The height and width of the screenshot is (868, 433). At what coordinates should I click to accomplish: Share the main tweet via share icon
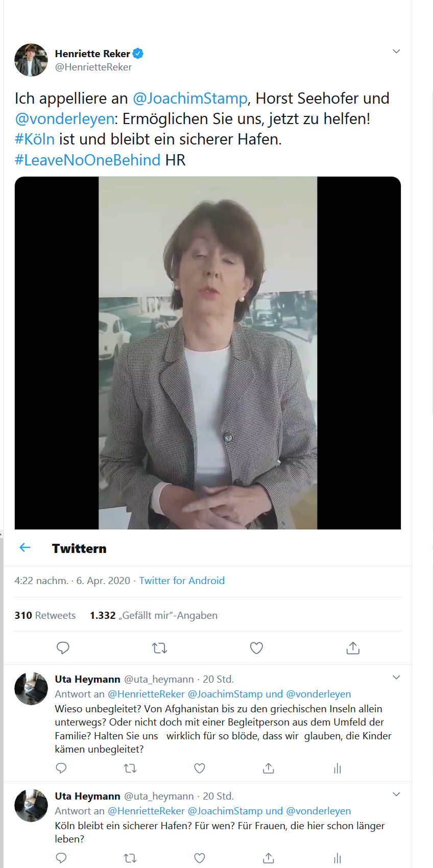(x=353, y=648)
